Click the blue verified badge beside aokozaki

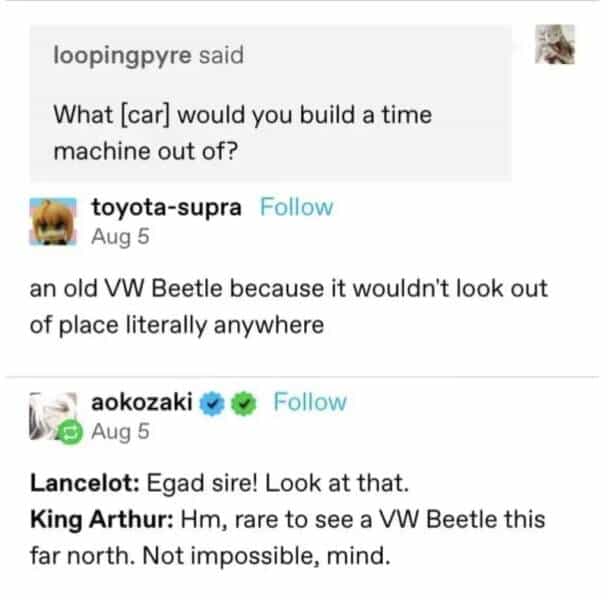(x=211, y=403)
